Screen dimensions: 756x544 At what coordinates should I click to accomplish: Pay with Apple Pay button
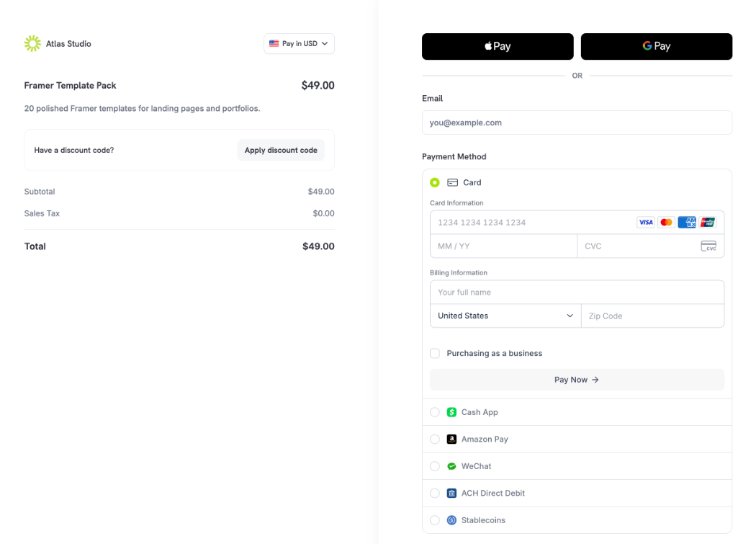coord(498,46)
